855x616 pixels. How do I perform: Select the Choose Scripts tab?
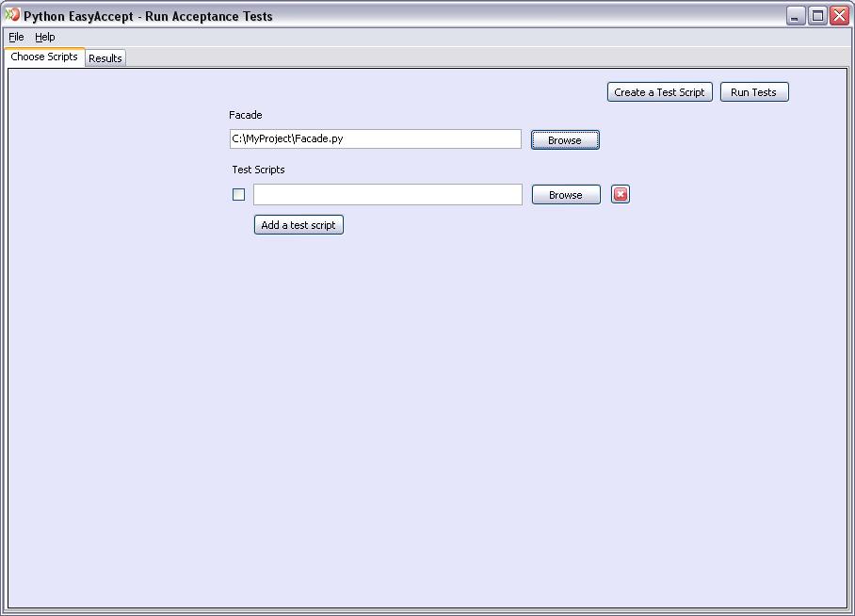43,57
